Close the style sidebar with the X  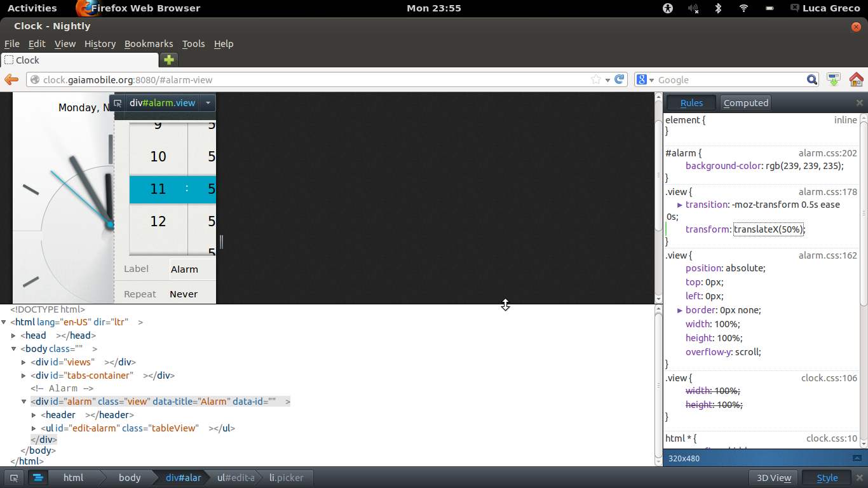859,102
